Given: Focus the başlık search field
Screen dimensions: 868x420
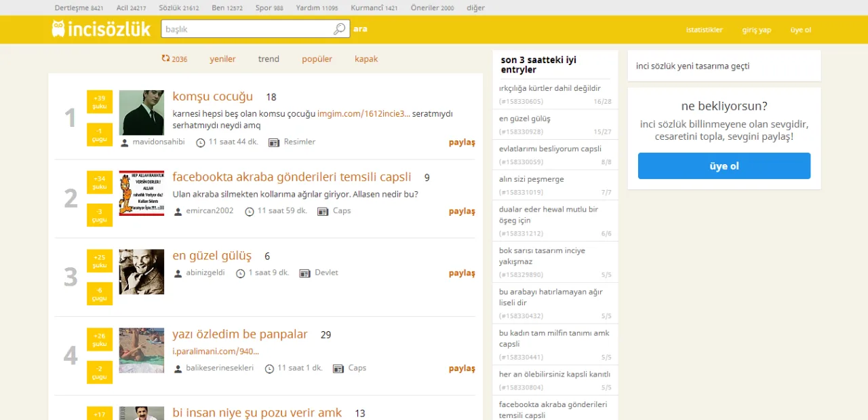Looking at the screenshot, I should (248, 29).
